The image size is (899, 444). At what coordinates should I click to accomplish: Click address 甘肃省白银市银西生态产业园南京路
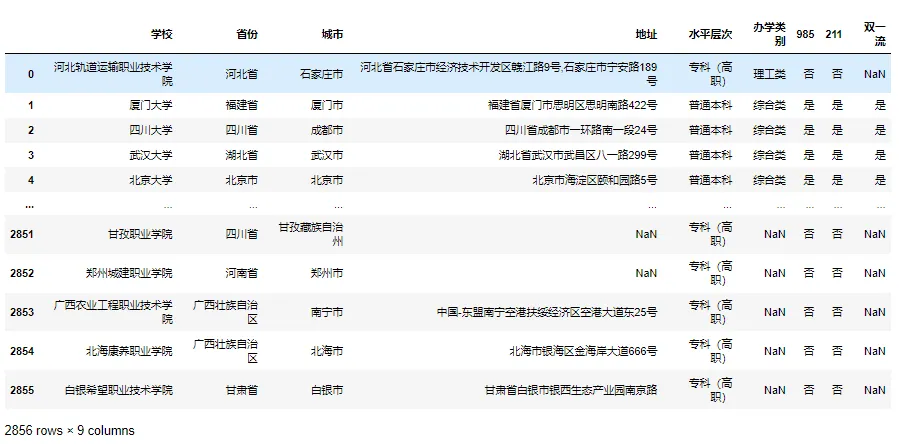pos(571,390)
